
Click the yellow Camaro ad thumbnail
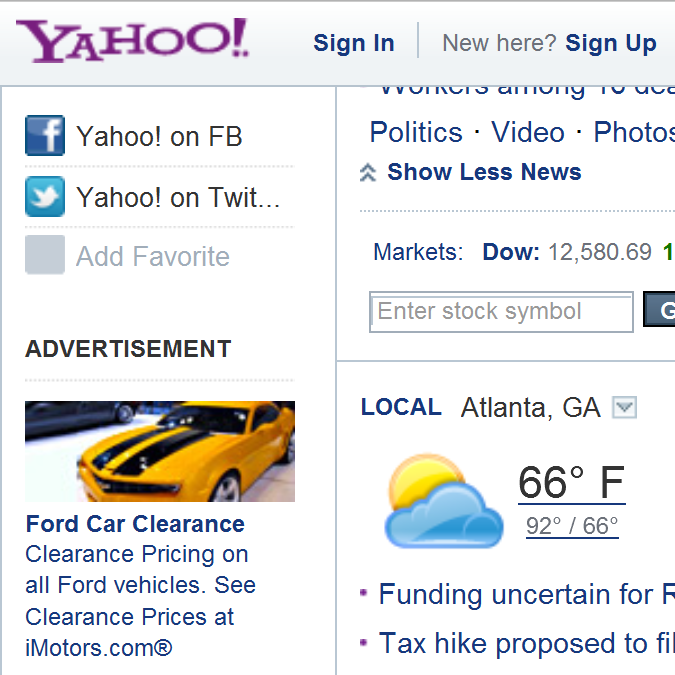tap(160, 451)
